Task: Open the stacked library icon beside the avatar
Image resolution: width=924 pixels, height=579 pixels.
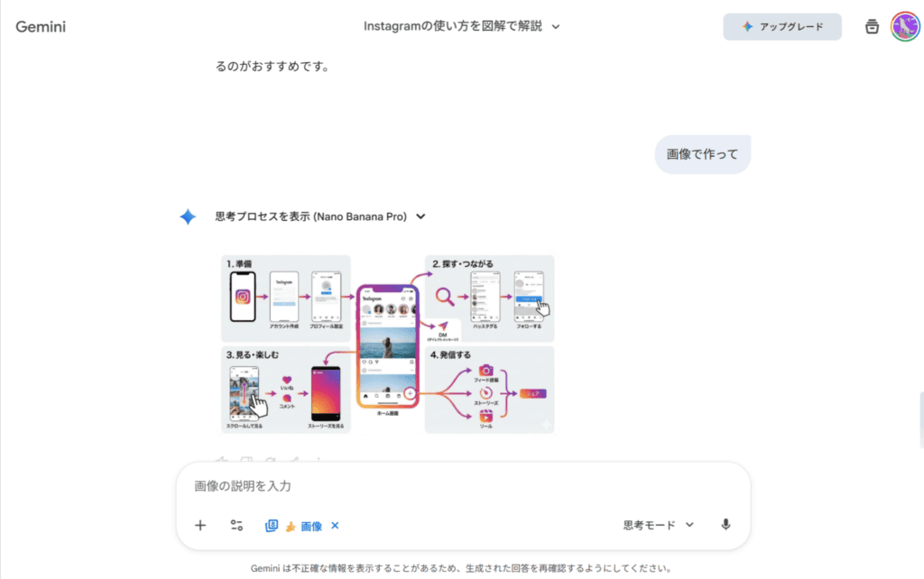Action: 871,27
